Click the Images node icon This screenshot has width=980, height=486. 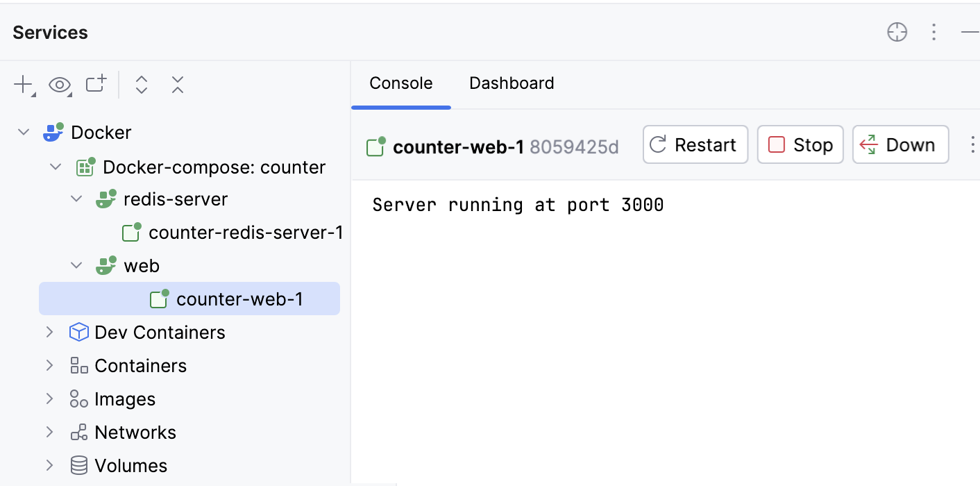pos(79,399)
